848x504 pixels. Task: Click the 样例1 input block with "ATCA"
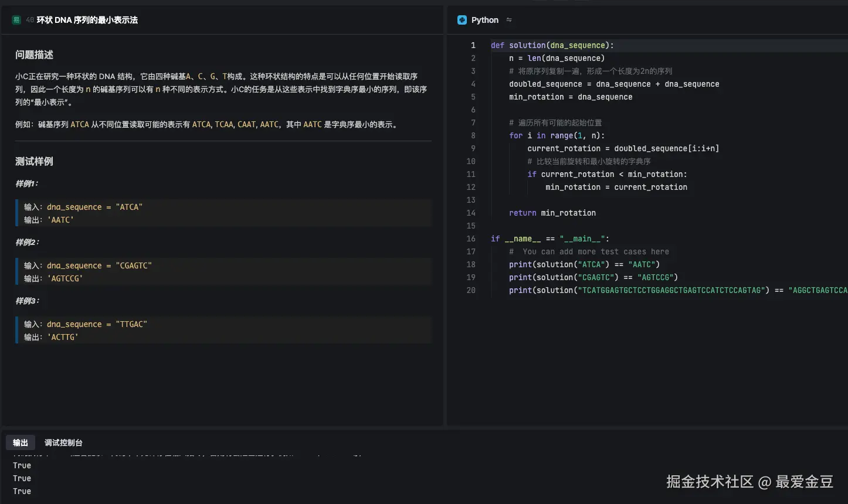[x=224, y=213]
